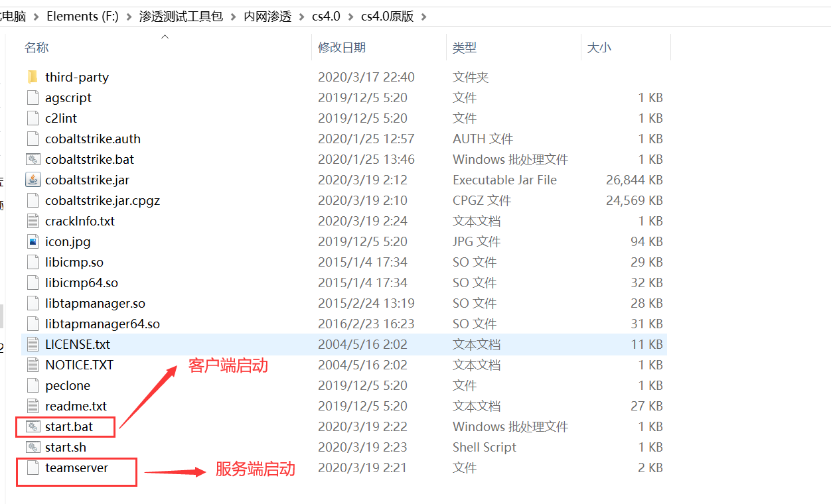Screen dimensions: 831x504
Task: Select the icon.jpg file name
Action: click(68, 241)
